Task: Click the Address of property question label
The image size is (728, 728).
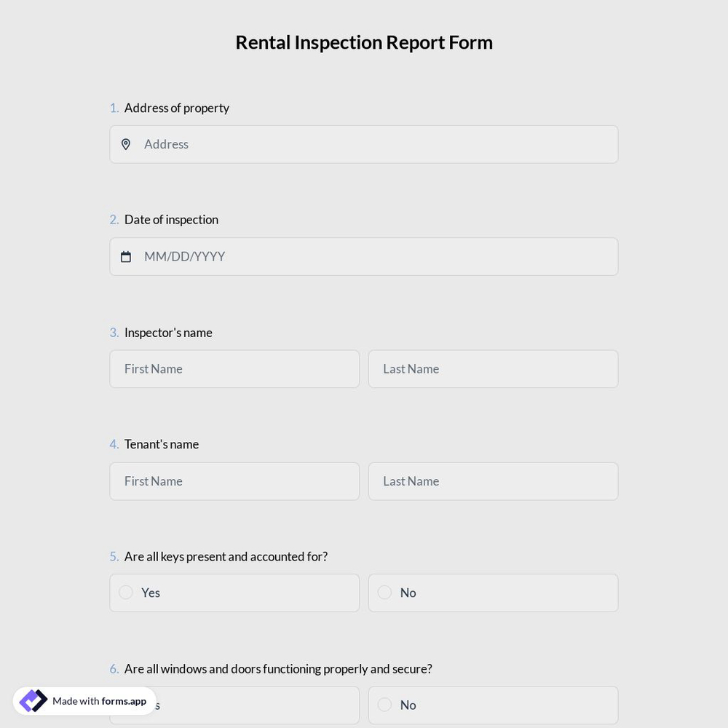Action: pos(176,107)
